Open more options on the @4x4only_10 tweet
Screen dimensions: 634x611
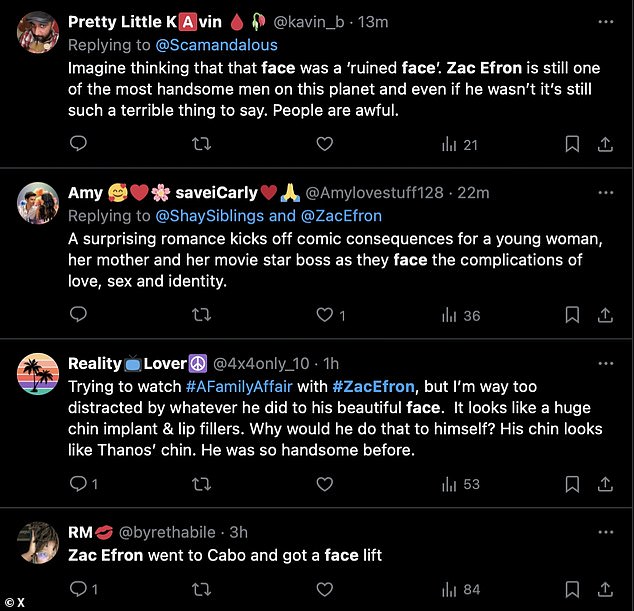click(x=605, y=364)
